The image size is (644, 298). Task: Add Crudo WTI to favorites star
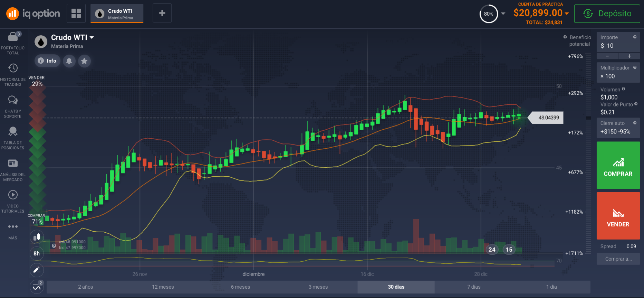point(84,61)
